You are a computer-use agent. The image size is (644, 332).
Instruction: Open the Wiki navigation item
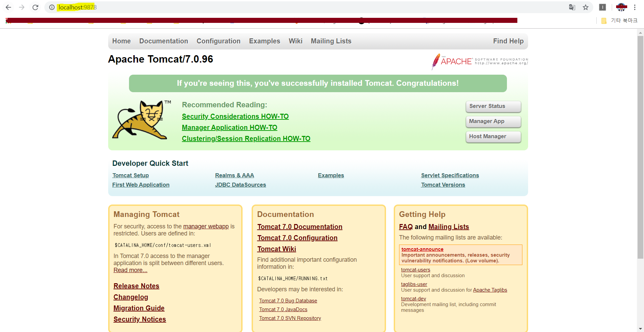coord(296,41)
